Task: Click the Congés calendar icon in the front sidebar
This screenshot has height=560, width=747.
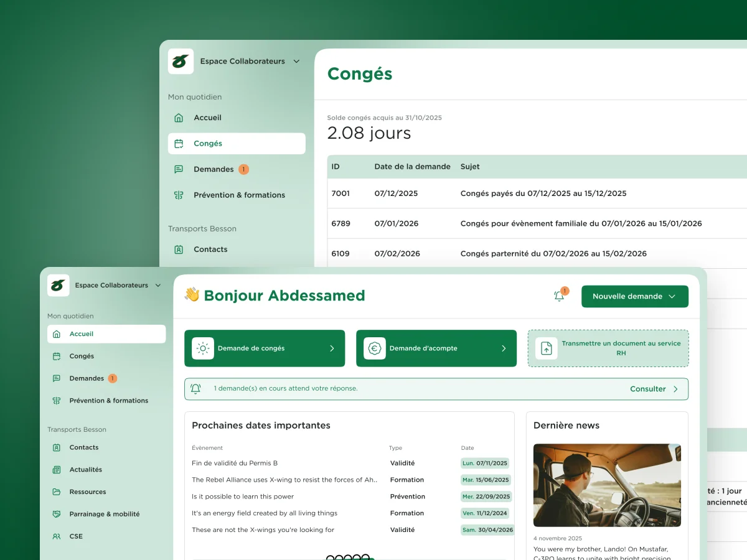Action: point(57,357)
